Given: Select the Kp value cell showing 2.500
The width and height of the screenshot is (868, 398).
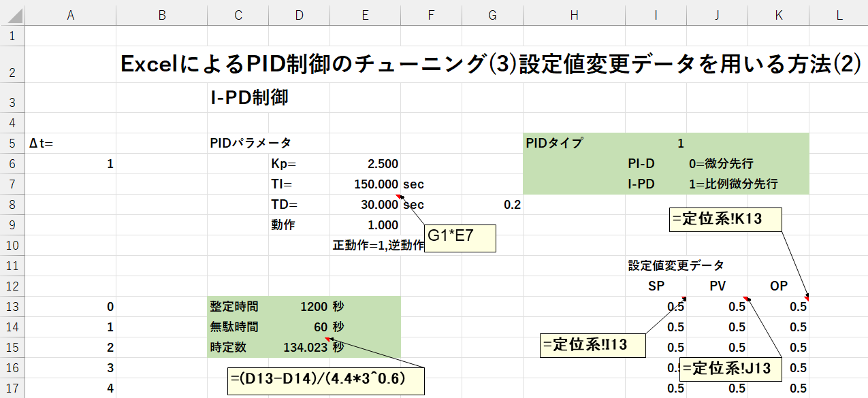Looking at the screenshot, I should 365,163.
